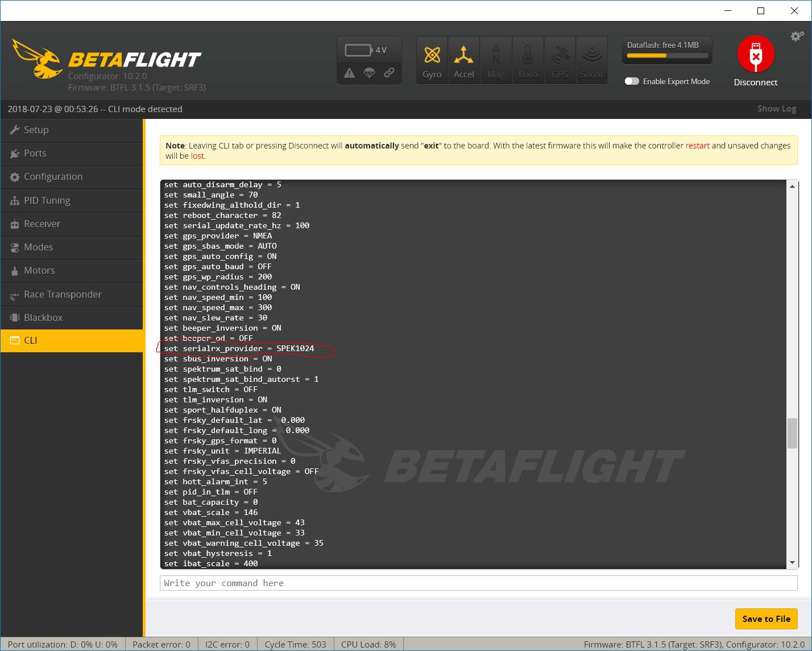The width and height of the screenshot is (812, 651).
Task: Click the warning triangle status icon
Action: [x=350, y=73]
